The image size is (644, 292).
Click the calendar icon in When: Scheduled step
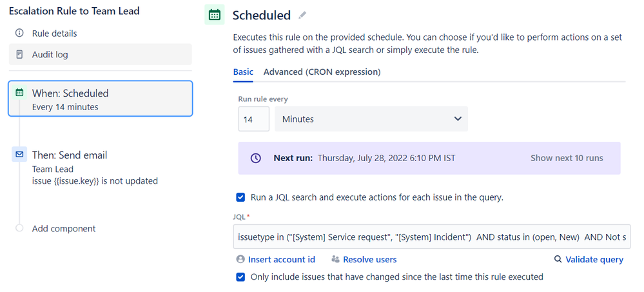tap(19, 93)
